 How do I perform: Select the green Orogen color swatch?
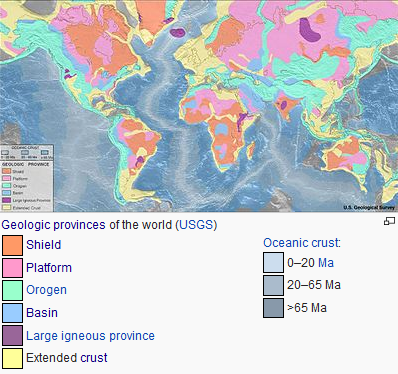click(x=13, y=290)
